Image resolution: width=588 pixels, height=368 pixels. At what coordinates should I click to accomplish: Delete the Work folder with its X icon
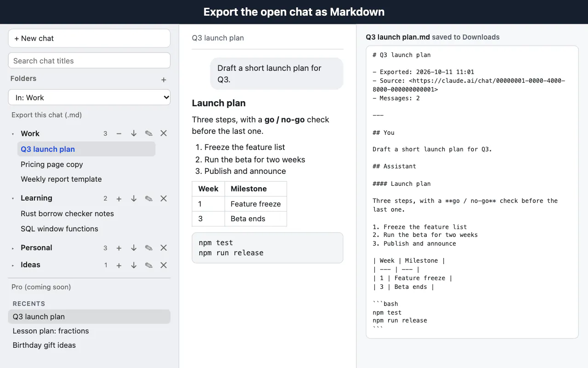(x=164, y=133)
